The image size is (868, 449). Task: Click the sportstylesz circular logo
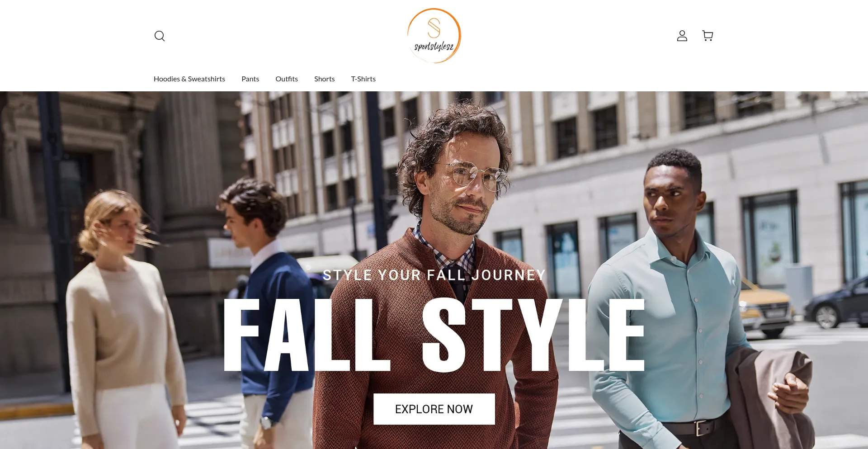click(434, 36)
